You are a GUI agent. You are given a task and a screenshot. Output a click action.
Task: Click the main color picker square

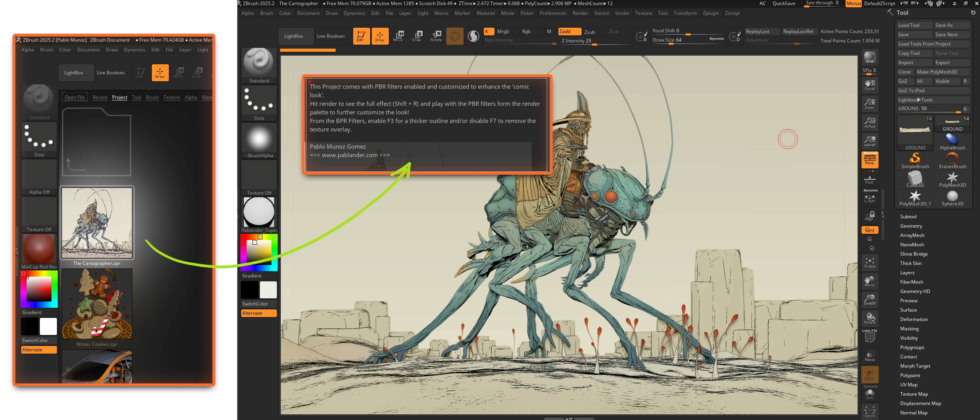(259, 252)
